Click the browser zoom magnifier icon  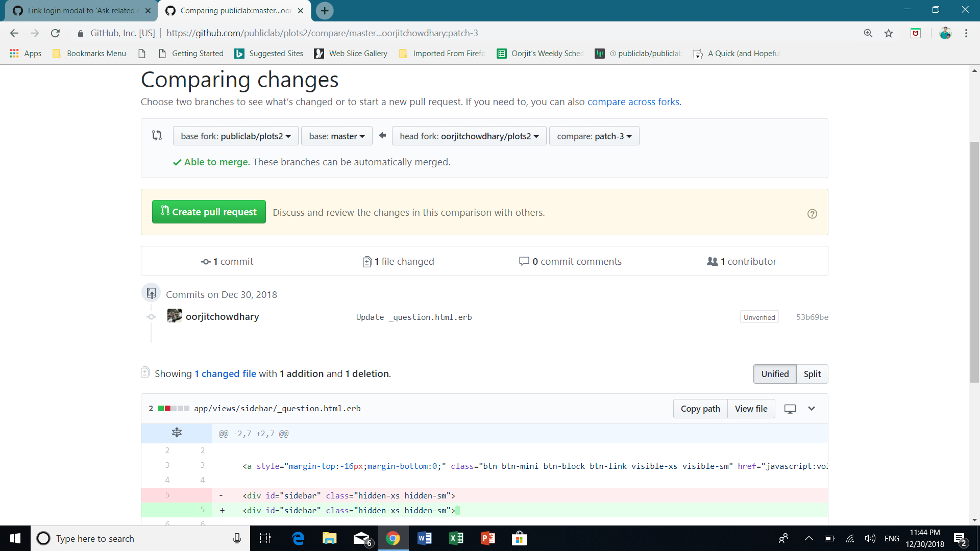point(868,33)
